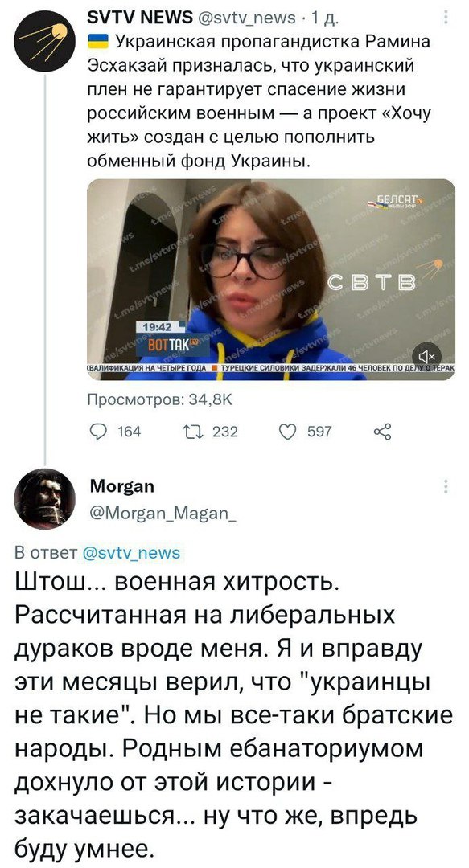The image size is (469, 868).
Task: Open Morgan's profile avatar
Action: click(x=44, y=499)
